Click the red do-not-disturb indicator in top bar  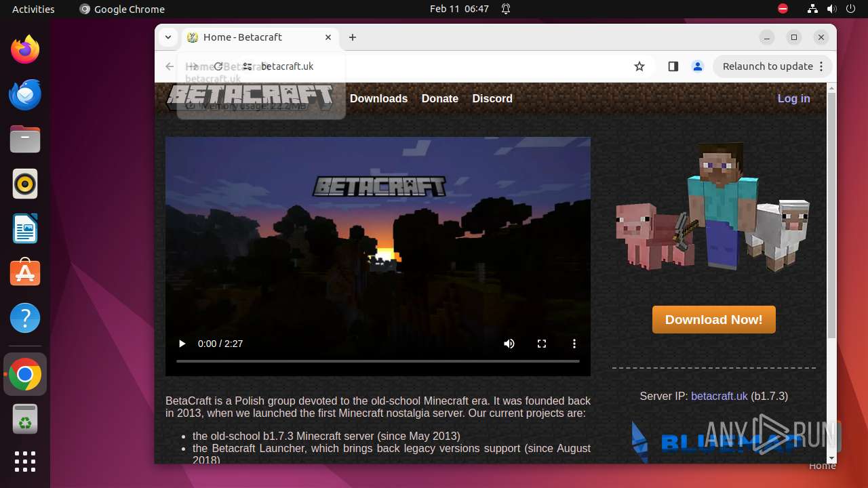(783, 9)
